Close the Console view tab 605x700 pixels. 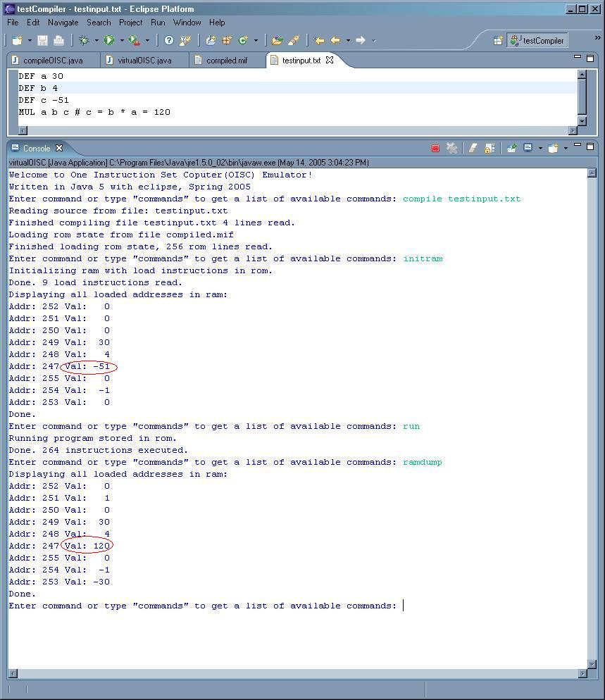[59, 148]
